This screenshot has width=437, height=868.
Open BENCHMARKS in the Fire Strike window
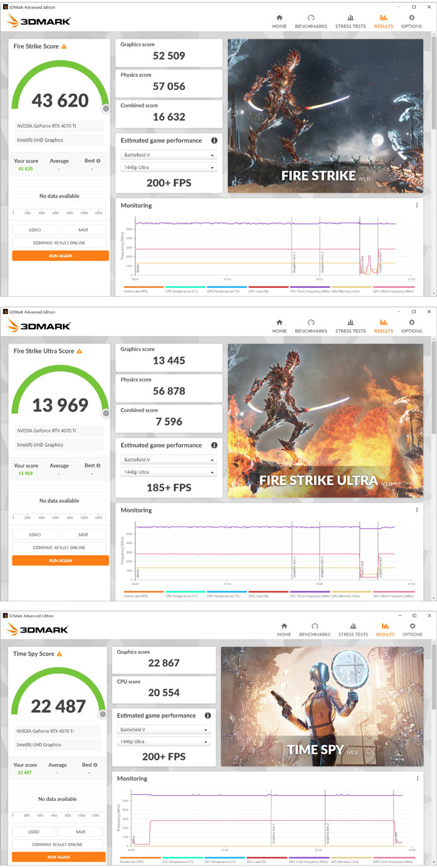coord(311,21)
